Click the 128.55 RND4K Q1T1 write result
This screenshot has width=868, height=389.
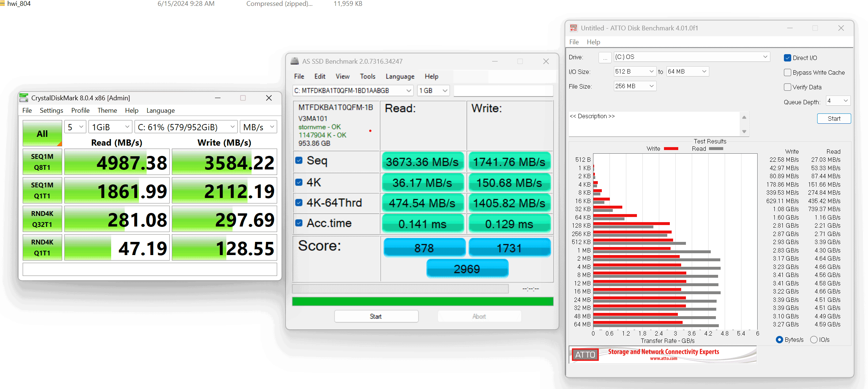[x=224, y=247]
